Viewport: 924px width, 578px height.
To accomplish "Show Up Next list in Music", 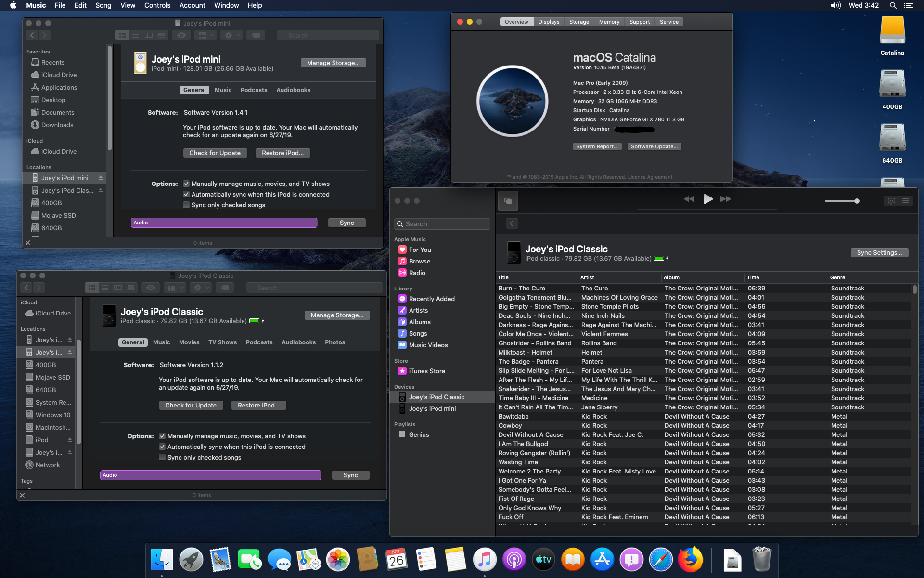I will click(x=905, y=201).
